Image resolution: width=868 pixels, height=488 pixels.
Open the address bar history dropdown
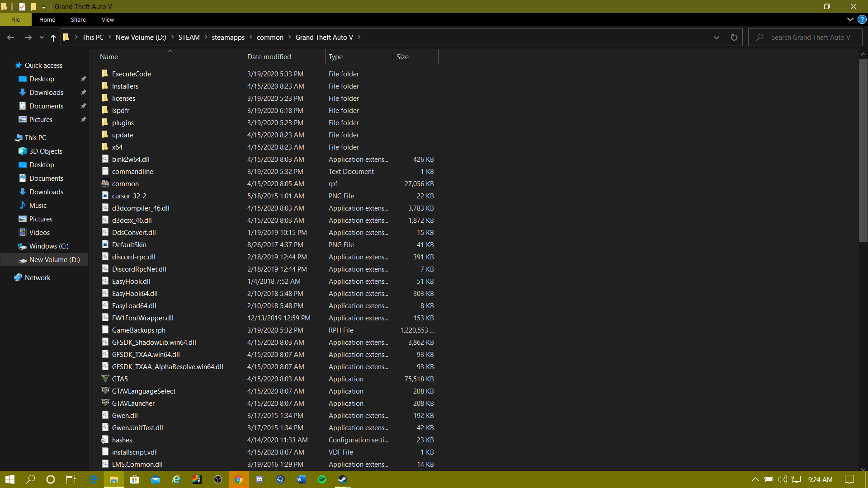(x=716, y=38)
